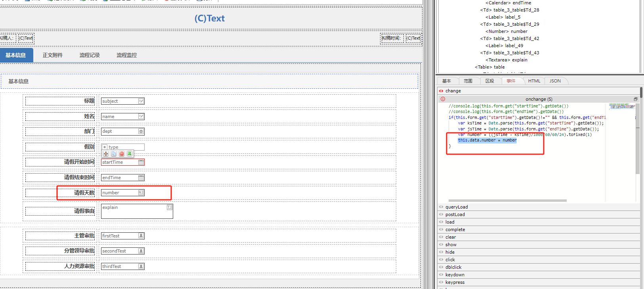Screen dimensions: 644x289
Task: Click the red delete icon on the floating toolbar
Action: (x=122, y=154)
